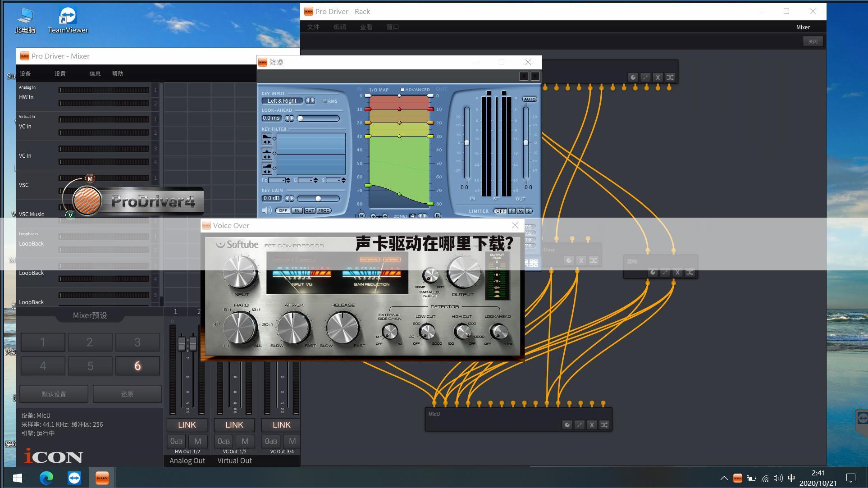Click the 0dB button on the VC Out 3/4 channel

coord(271,442)
